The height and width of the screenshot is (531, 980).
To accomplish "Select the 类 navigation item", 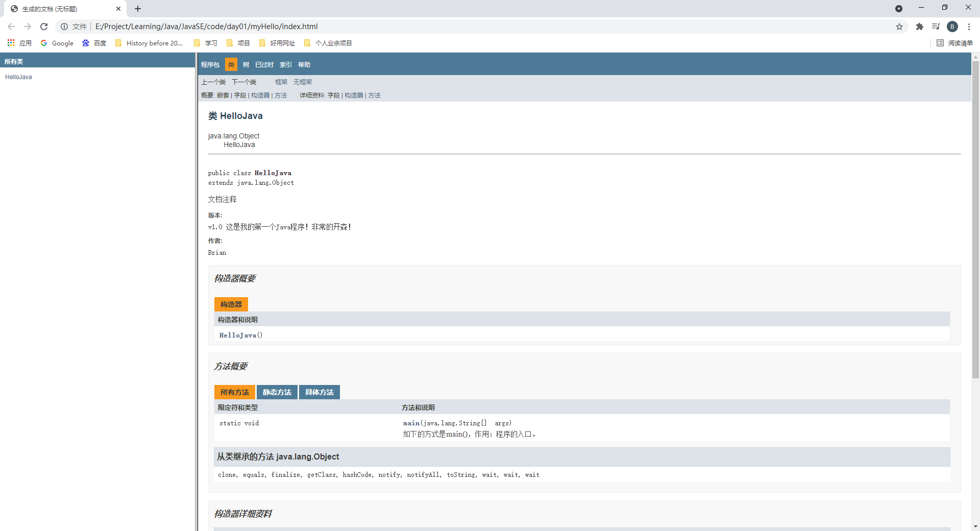I will point(231,65).
